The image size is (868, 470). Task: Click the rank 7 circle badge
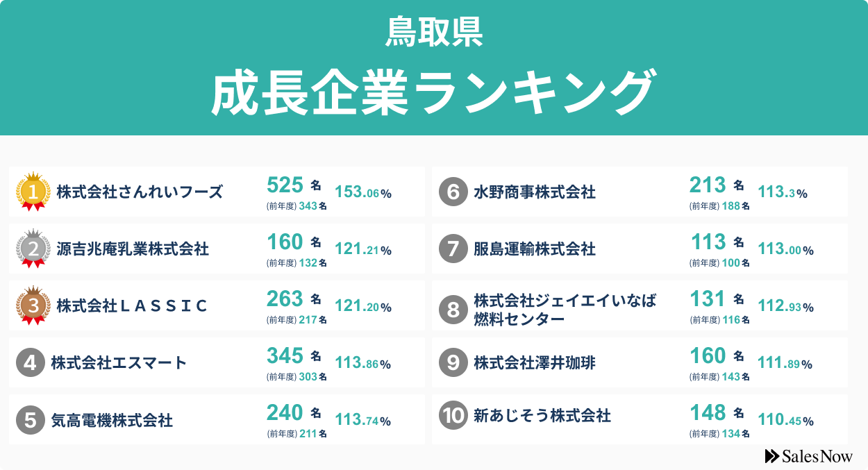click(453, 249)
